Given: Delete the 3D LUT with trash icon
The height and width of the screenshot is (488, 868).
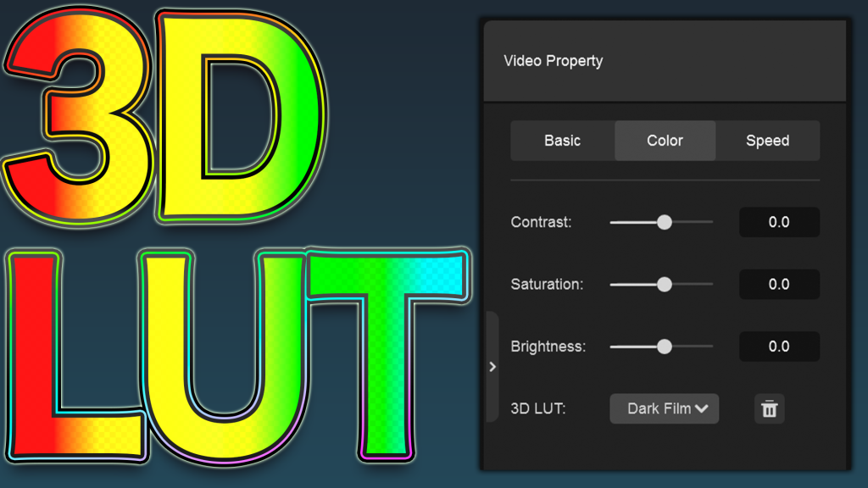Looking at the screenshot, I should (769, 409).
